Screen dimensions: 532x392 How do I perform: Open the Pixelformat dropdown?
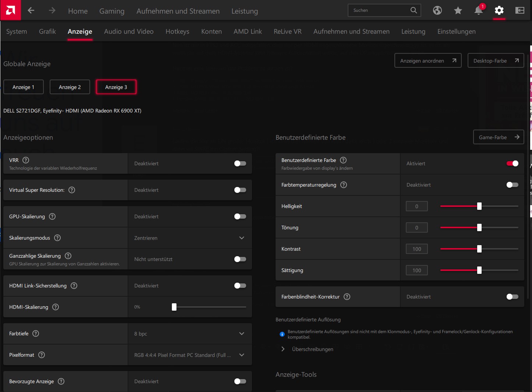coord(190,355)
